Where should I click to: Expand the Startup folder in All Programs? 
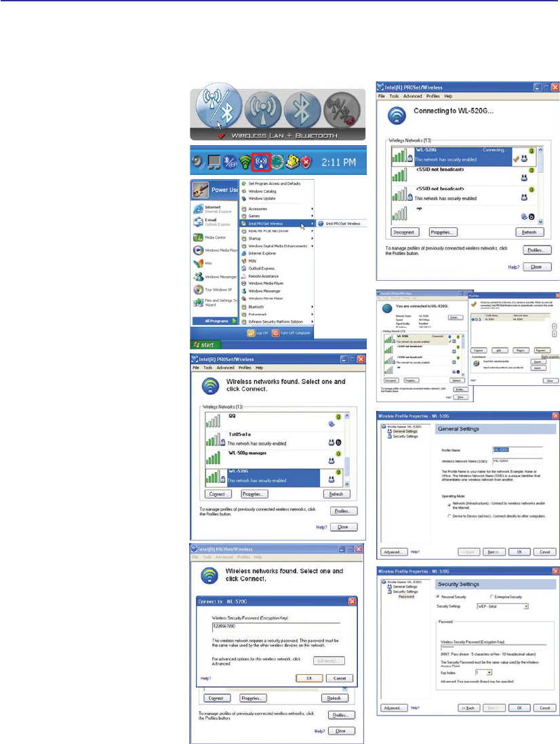tap(277, 238)
